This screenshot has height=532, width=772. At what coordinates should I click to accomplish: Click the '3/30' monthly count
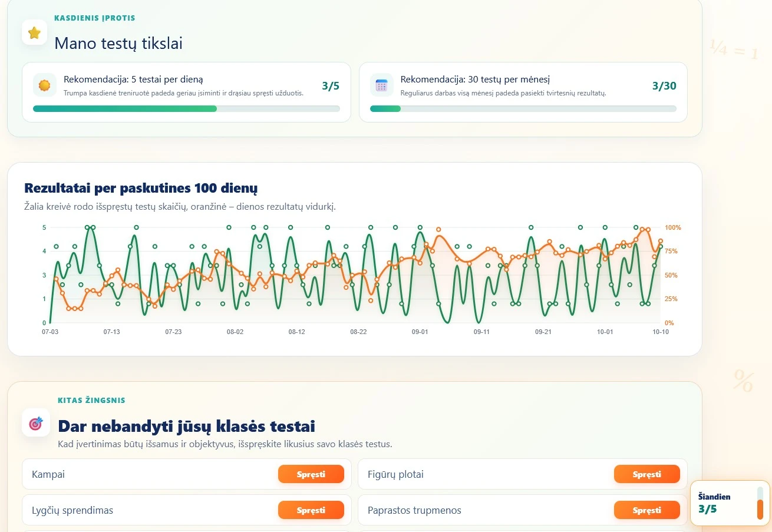[664, 86]
